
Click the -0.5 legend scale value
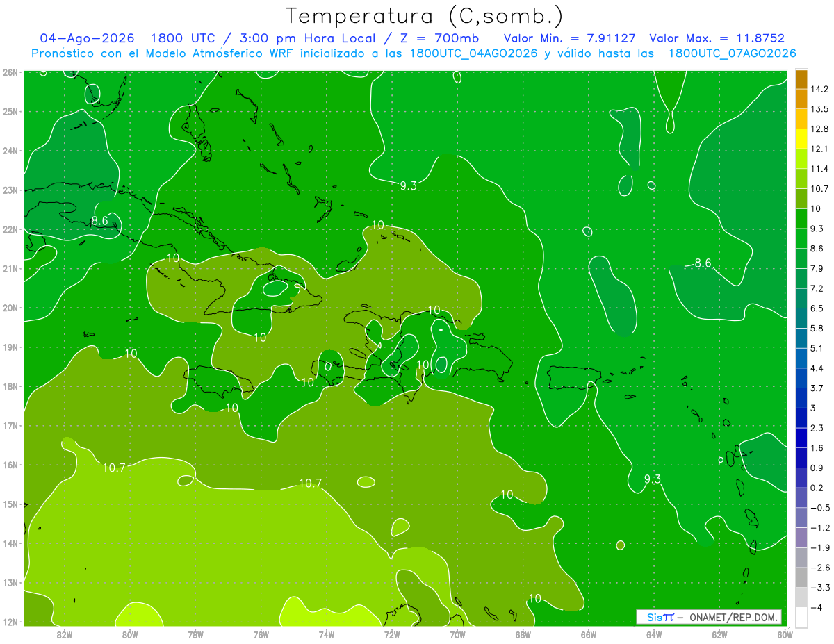pyautogui.click(x=820, y=508)
